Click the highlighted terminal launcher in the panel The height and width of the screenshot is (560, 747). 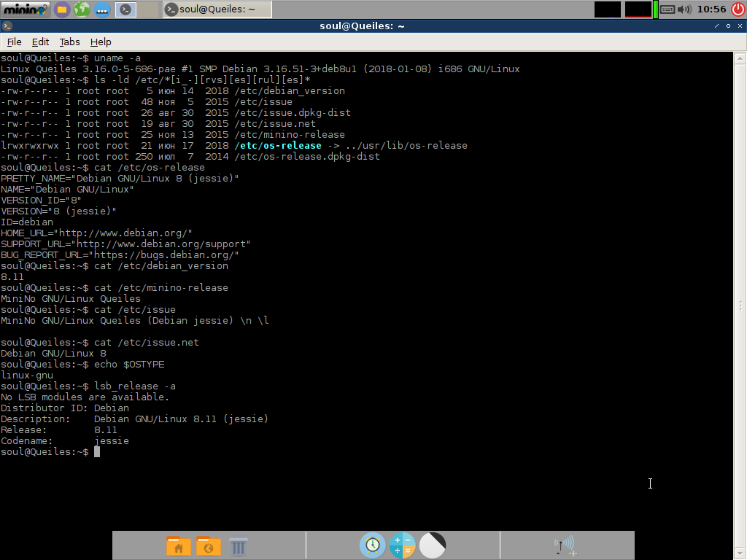125,9
